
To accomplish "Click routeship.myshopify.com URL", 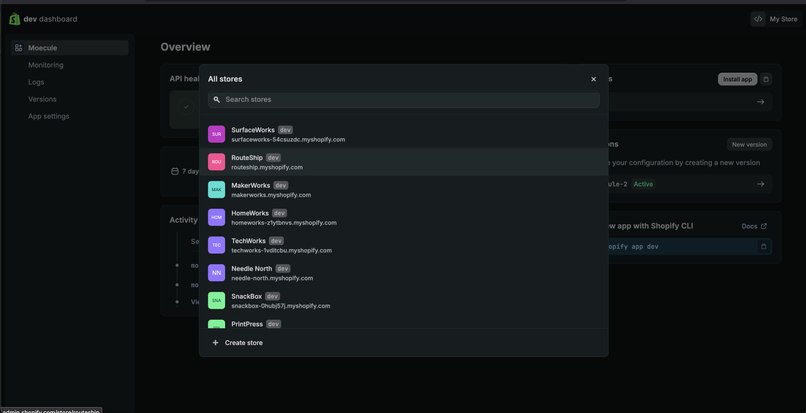I will pyautogui.click(x=267, y=167).
